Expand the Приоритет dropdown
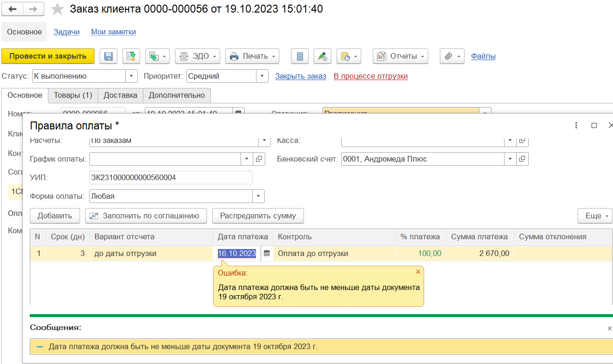The width and height of the screenshot is (613, 364). pos(263,76)
